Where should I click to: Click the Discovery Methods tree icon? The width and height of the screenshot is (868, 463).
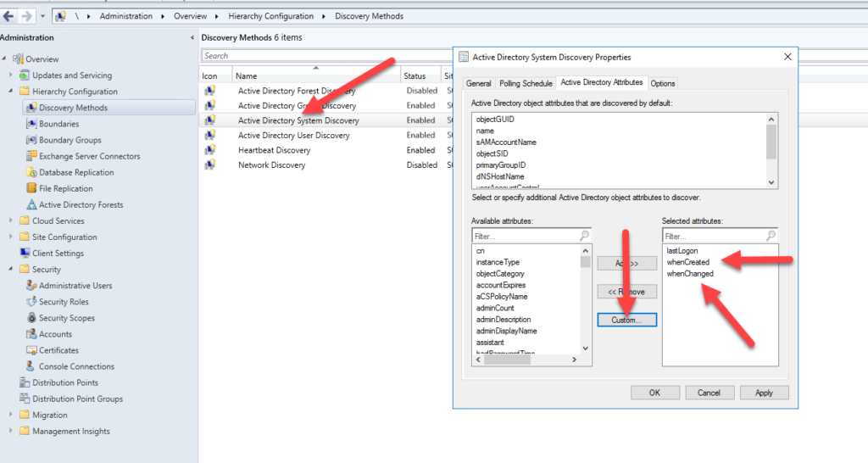(x=31, y=108)
